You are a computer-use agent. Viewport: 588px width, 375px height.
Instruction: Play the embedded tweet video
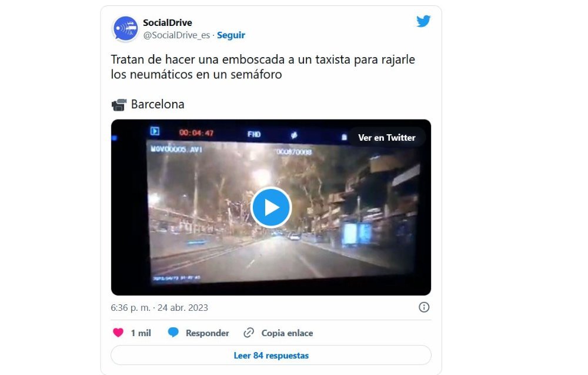point(271,207)
